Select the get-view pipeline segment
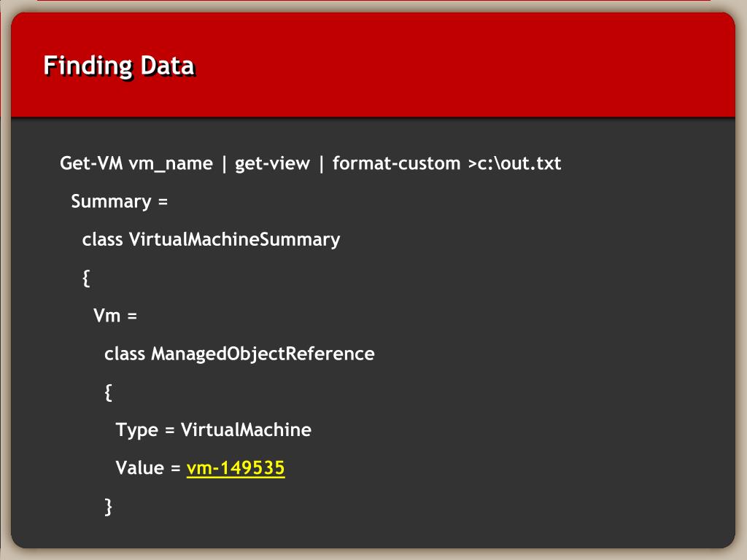Image resolution: width=747 pixels, height=560 pixels. pos(273,164)
